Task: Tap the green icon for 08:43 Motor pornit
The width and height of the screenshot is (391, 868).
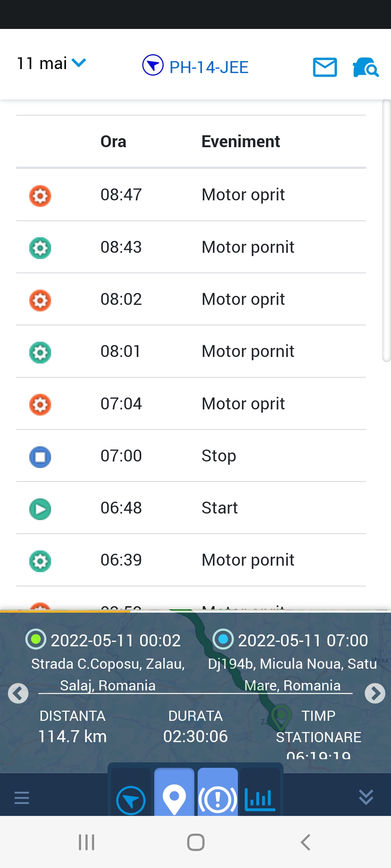Action: click(x=40, y=248)
